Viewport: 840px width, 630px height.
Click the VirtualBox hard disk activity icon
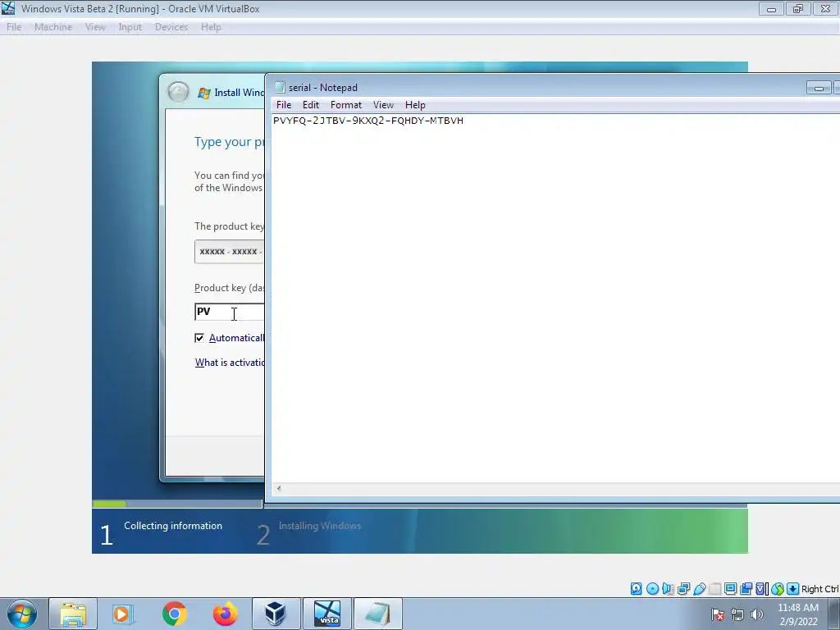click(x=636, y=589)
